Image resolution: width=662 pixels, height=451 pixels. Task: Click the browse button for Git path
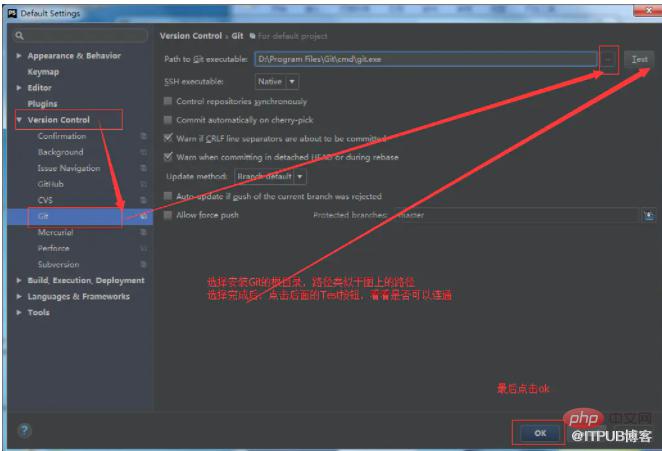[x=608, y=60]
